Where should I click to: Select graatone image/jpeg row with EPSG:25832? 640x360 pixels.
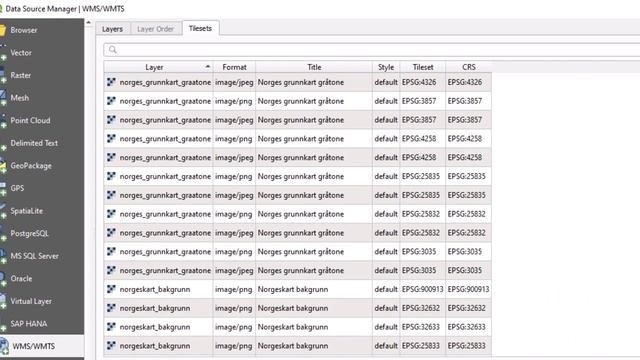[298, 233]
